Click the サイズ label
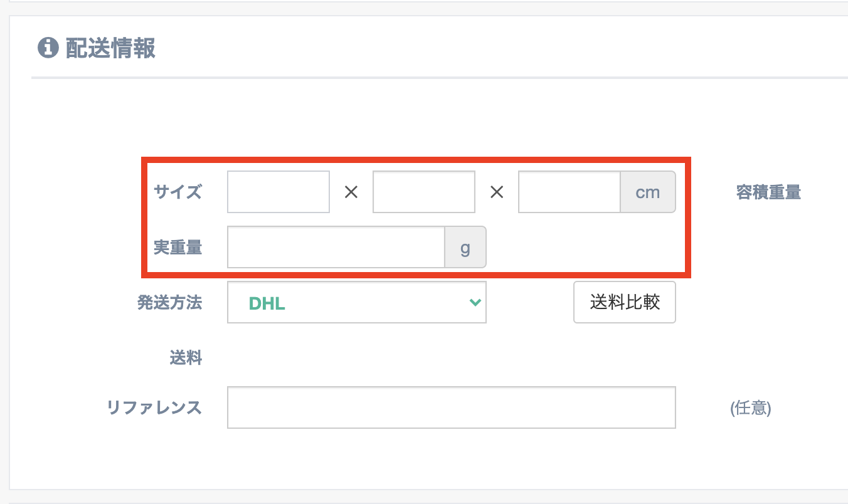The height and width of the screenshot is (504, 848). pyautogui.click(x=178, y=192)
